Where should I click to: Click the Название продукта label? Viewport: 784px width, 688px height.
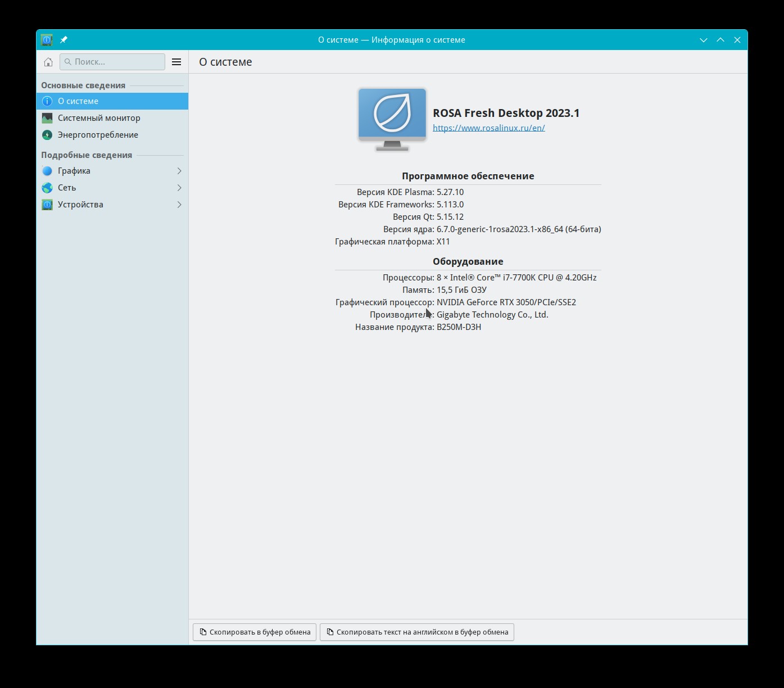pyautogui.click(x=395, y=327)
